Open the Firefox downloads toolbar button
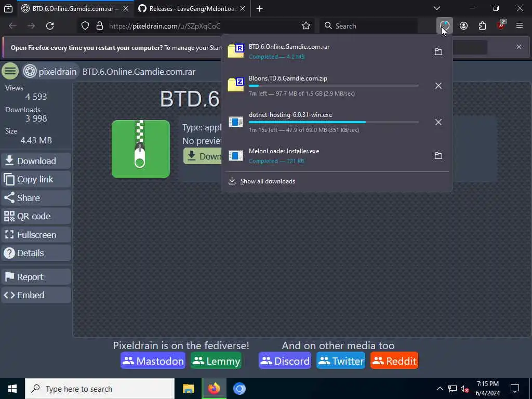This screenshot has height=399, width=532. (445, 26)
